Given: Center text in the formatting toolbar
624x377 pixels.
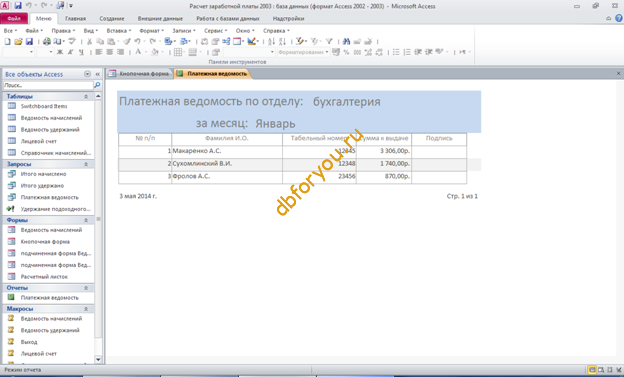Looking at the screenshot, I should [x=109, y=52].
